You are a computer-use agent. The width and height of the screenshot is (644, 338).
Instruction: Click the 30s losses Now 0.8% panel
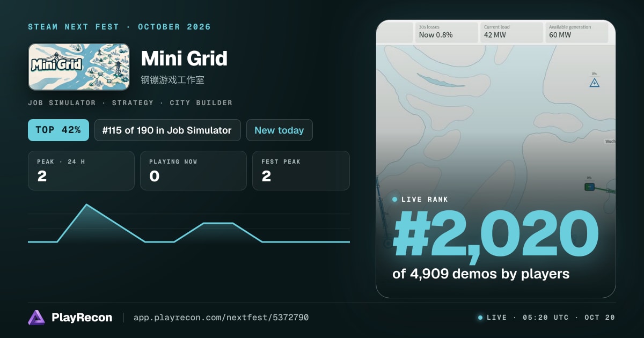[446, 32]
